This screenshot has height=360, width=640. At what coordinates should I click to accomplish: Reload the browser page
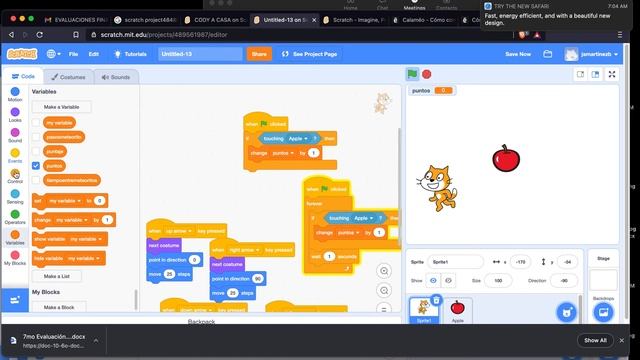(x=40, y=35)
